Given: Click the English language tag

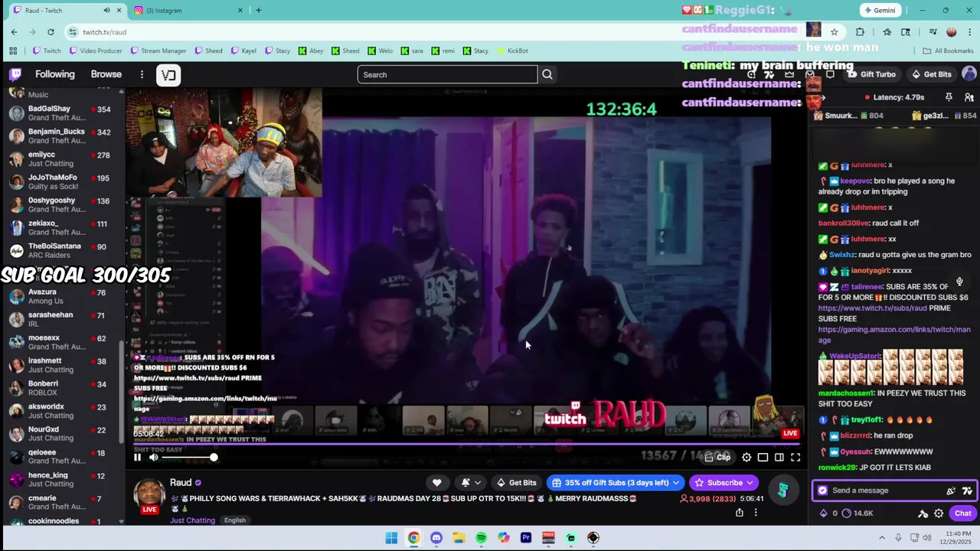Looking at the screenshot, I should tap(235, 520).
